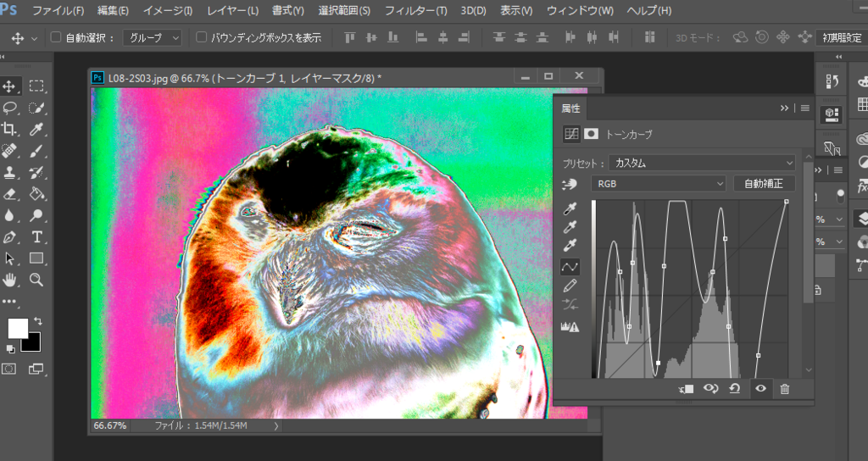This screenshot has height=461, width=868.
Task: Select the Clone Stamp tool
Action: point(9,172)
